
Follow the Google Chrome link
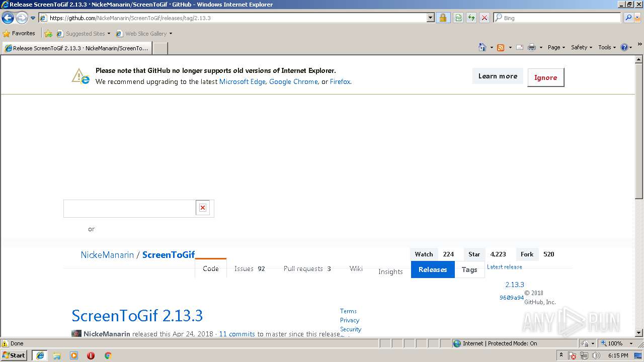293,81
